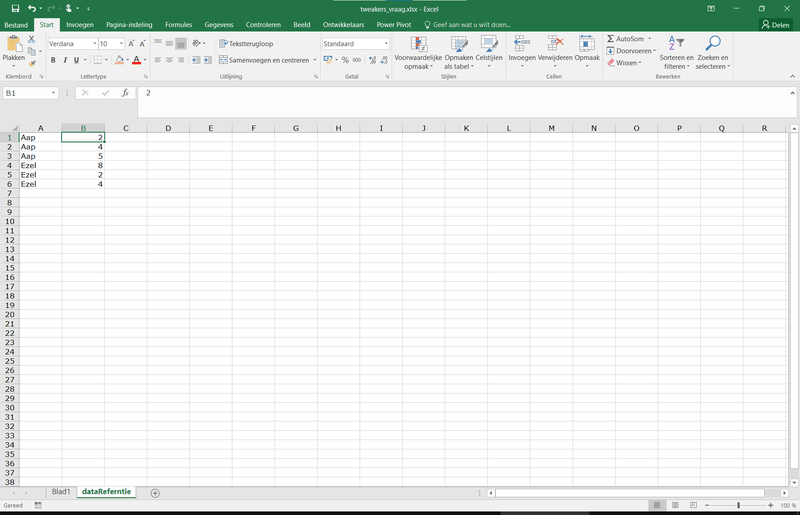This screenshot has height=515, width=800.
Task: Toggle bottom vertical alignment
Action: (x=181, y=44)
